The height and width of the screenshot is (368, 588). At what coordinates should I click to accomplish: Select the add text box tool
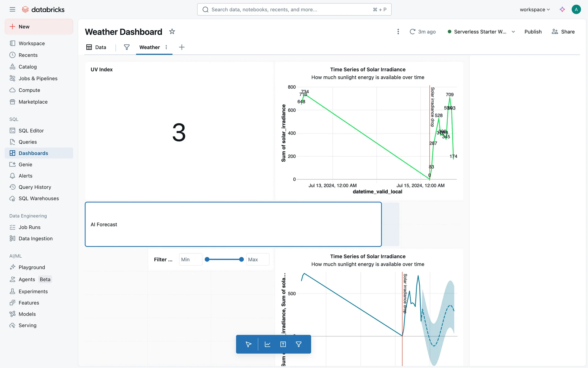pos(283,344)
